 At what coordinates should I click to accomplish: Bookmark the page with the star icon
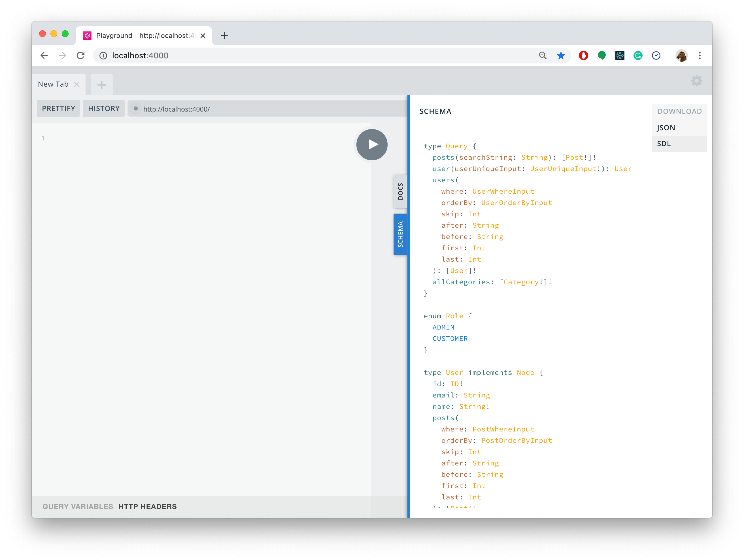tap(561, 55)
